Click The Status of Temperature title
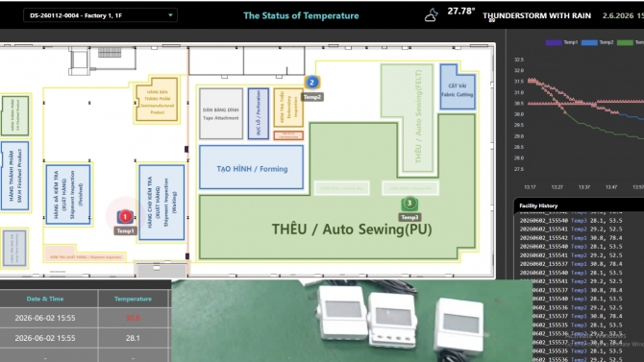This screenshot has height=362, width=644. click(x=301, y=15)
